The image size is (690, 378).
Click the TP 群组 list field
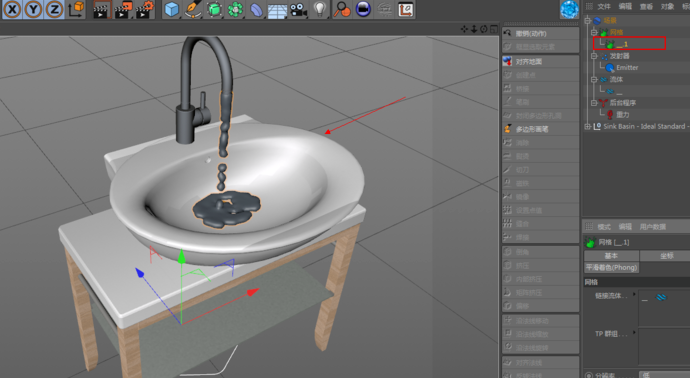(x=664, y=346)
